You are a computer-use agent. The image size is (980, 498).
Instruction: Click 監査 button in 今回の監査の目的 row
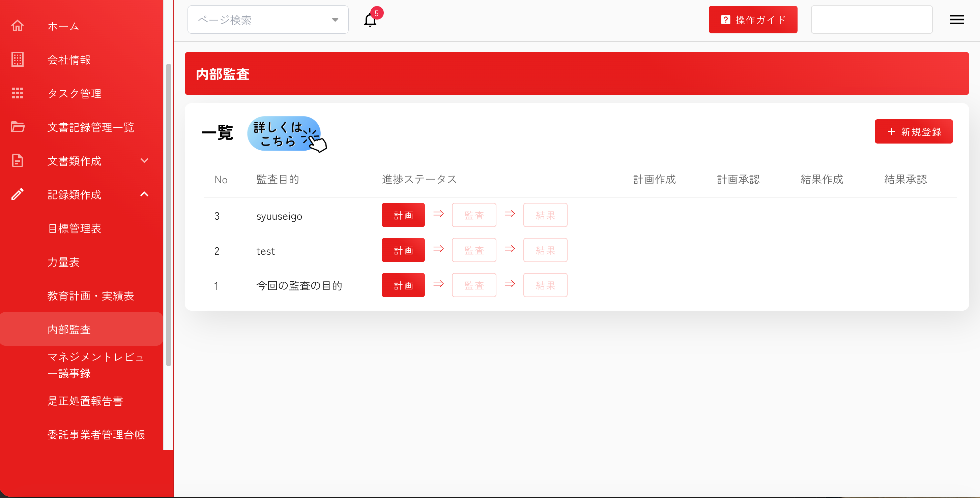pos(474,285)
